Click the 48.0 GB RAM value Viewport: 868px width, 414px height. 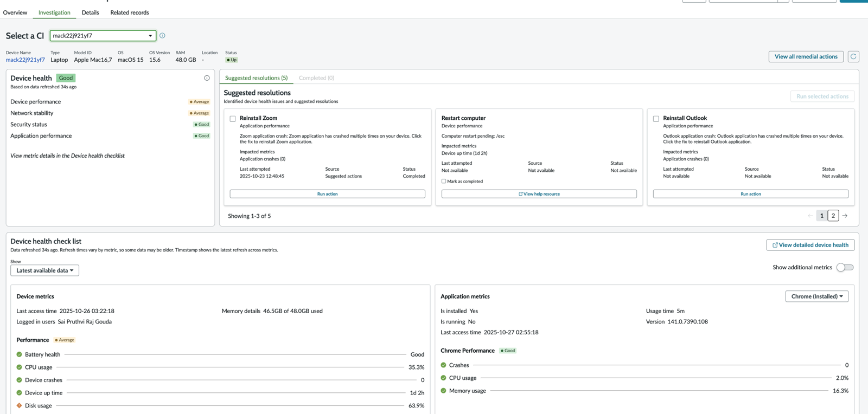(186, 60)
